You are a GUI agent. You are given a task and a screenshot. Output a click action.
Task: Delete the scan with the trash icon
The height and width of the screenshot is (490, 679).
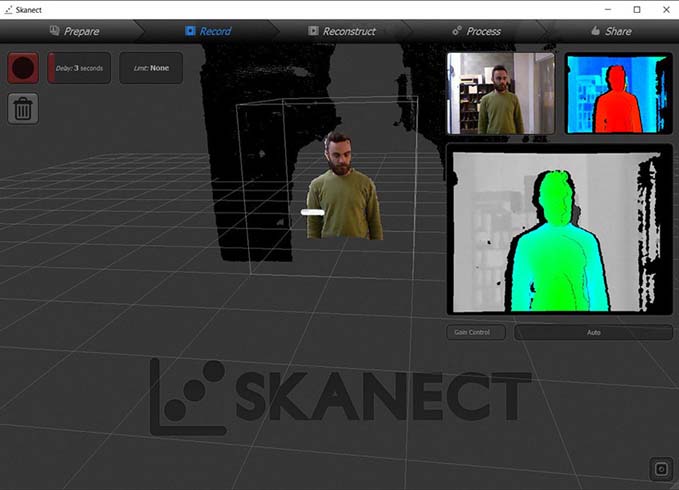(23, 109)
